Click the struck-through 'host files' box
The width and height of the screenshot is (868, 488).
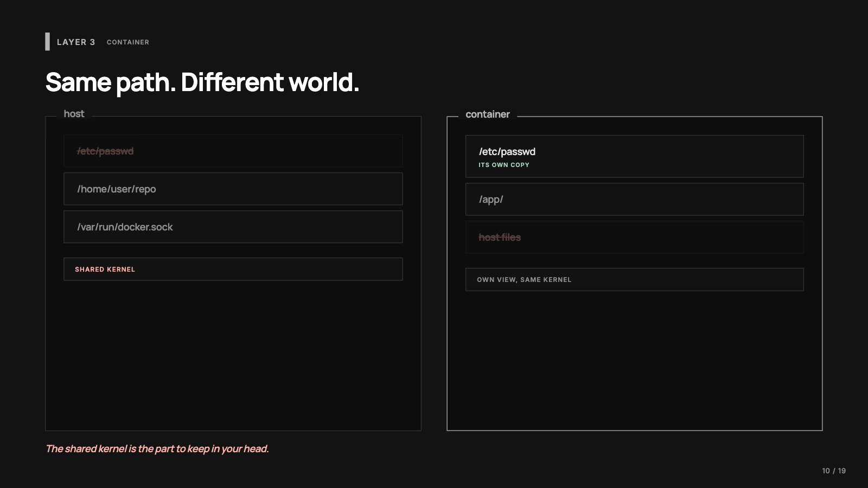635,237
